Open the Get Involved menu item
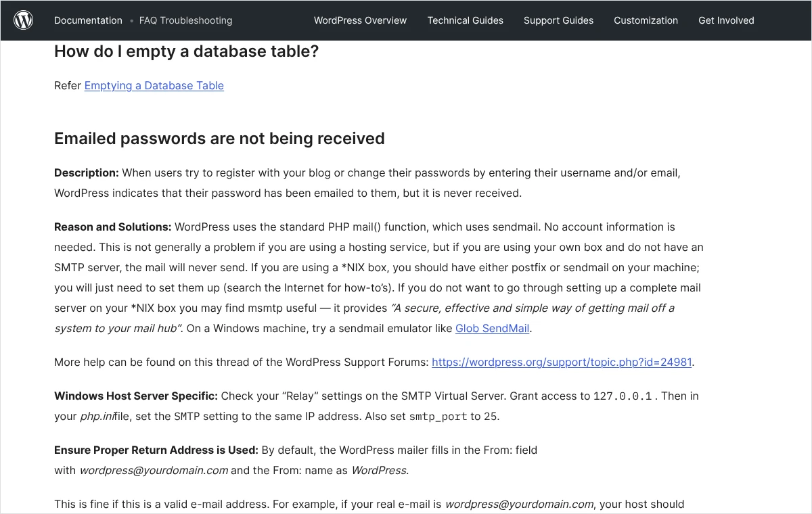This screenshot has height=514, width=812. tap(726, 20)
